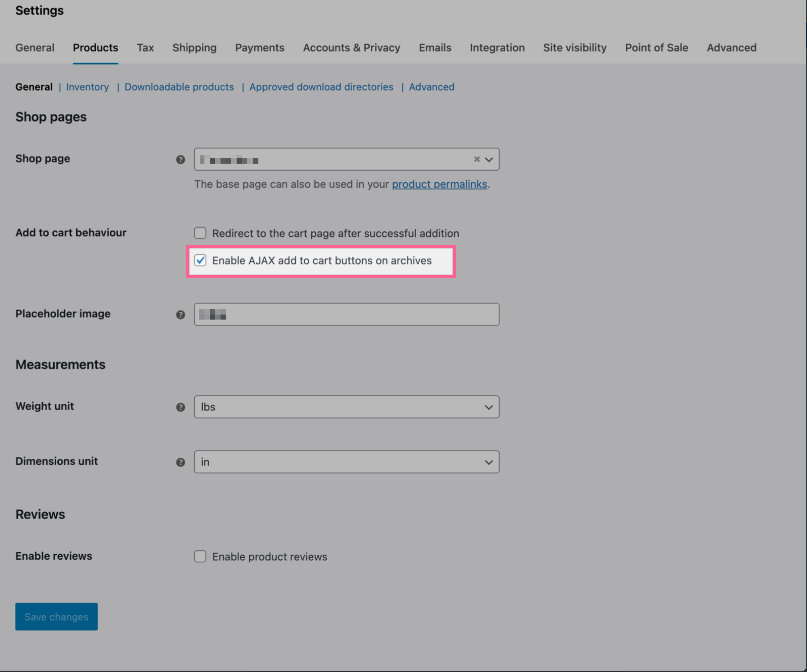Toggle Redirect to the cart page checkbox

click(200, 233)
